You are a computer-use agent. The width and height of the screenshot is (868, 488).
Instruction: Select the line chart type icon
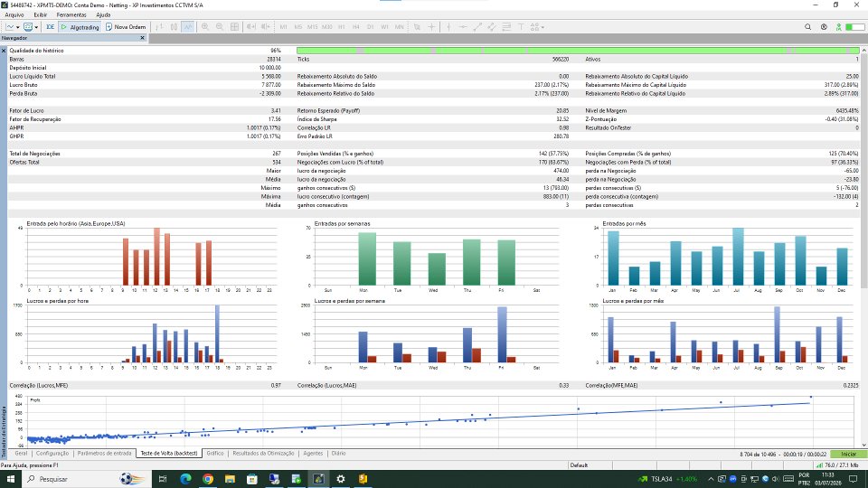click(x=188, y=26)
